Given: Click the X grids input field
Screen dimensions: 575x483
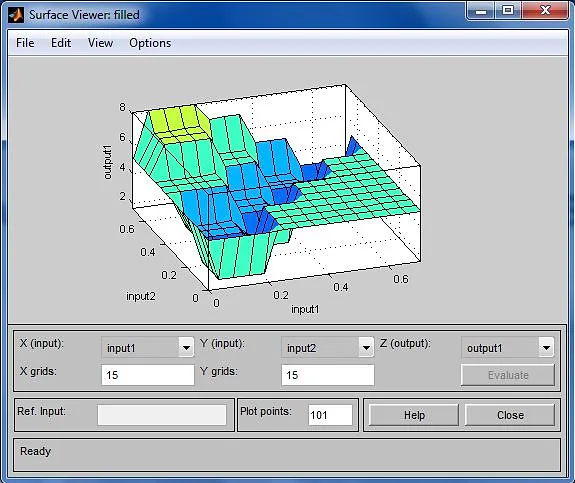Looking at the screenshot, I should [x=148, y=375].
